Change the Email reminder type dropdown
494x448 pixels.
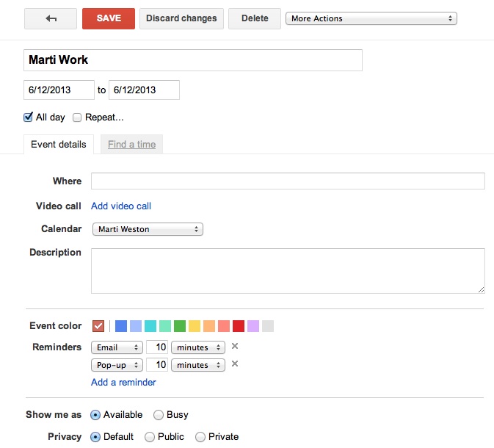[x=117, y=347]
